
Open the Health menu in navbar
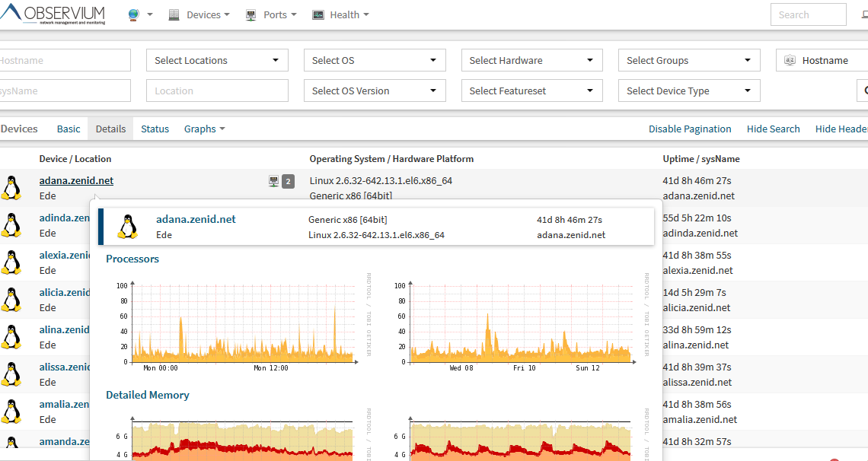click(340, 15)
